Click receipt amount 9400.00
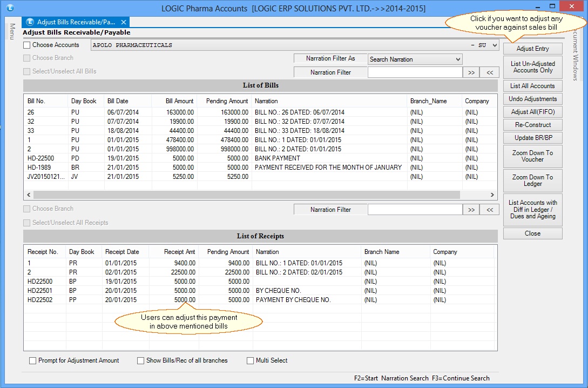 click(185, 263)
